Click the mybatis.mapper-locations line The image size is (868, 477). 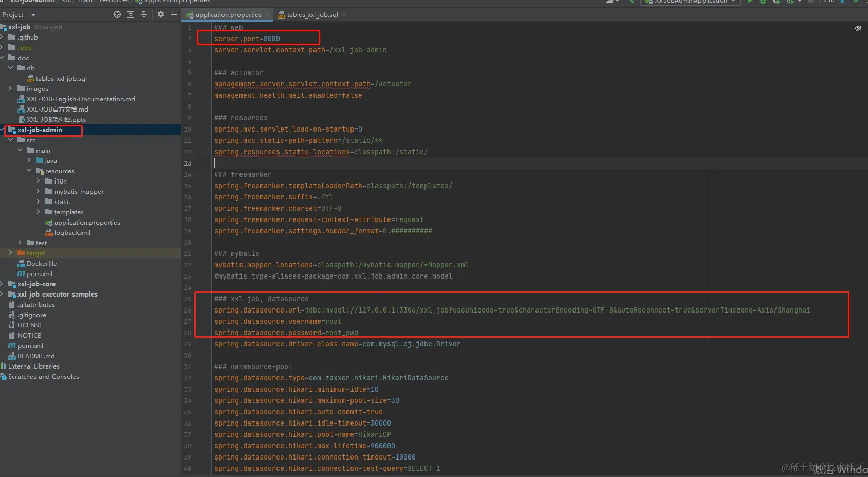(x=342, y=265)
